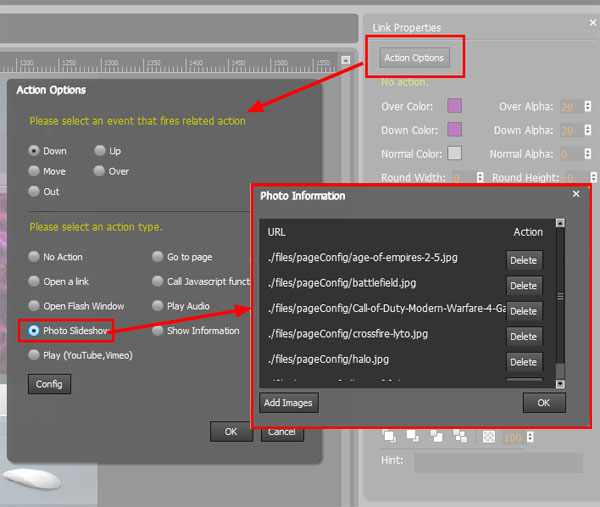600x507 pixels.
Task: Choose the Play (YouTube,Vimeo) action
Action: click(34, 355)
